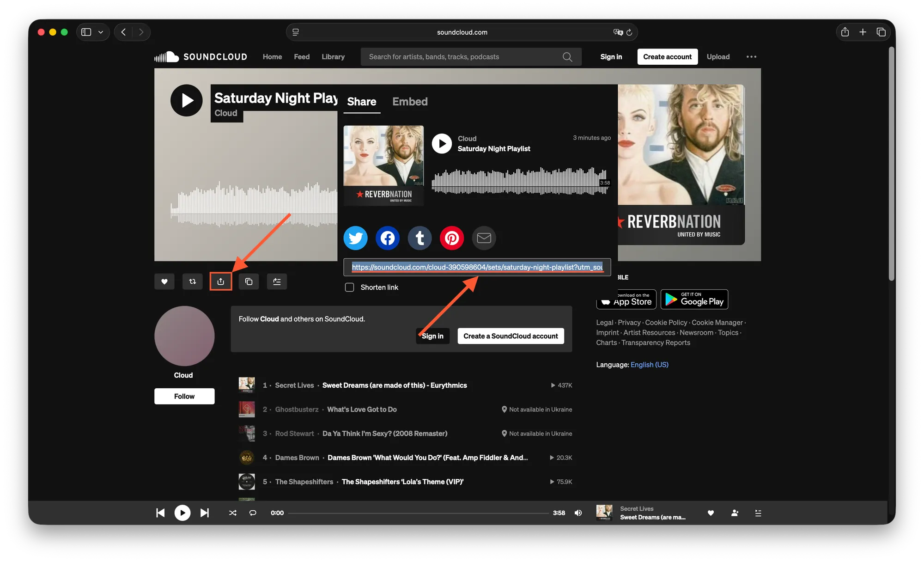Open Library in the top navigation
This screenshot has height=562, width=924.
(333, 57)
